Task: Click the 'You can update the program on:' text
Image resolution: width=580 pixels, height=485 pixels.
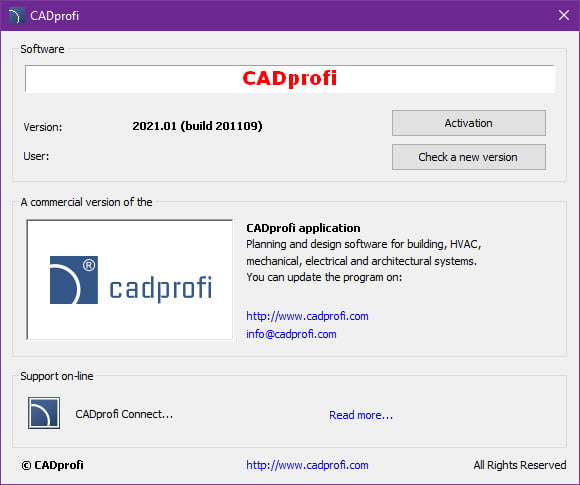Action: 324,277
